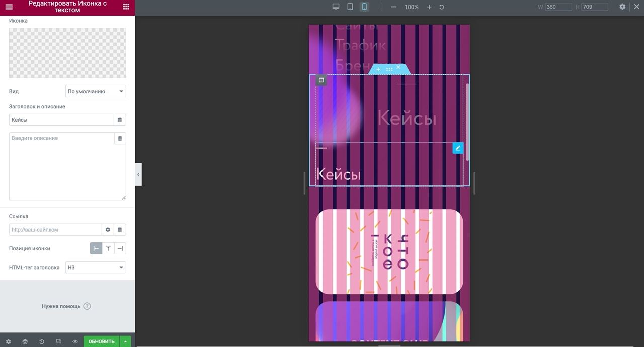Add section with the plus handle
Viewport: 644px width, 347px height.
tap(378, 69)
